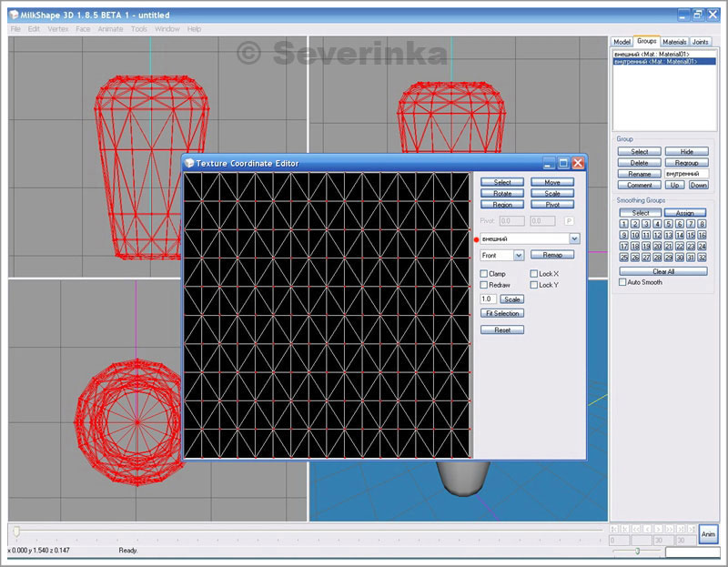
Task: Check the Redraw option
Action: coord(484,285)
